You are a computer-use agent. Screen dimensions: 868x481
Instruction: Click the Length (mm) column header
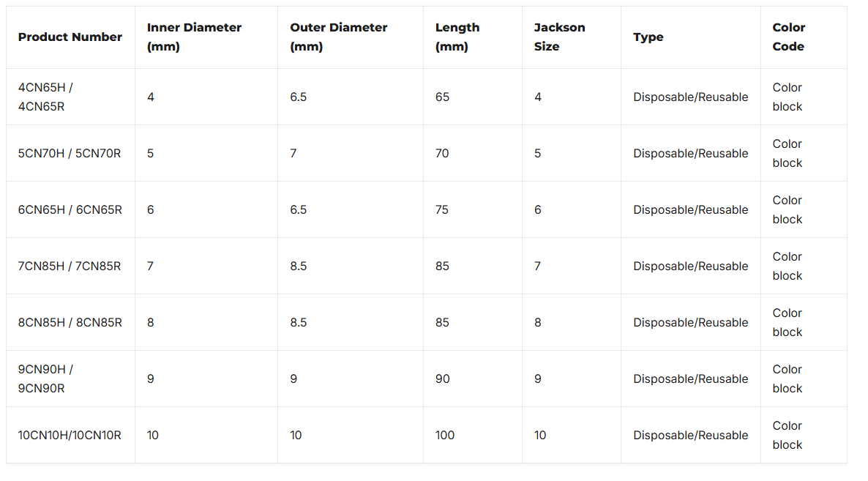tap(457, 37)
